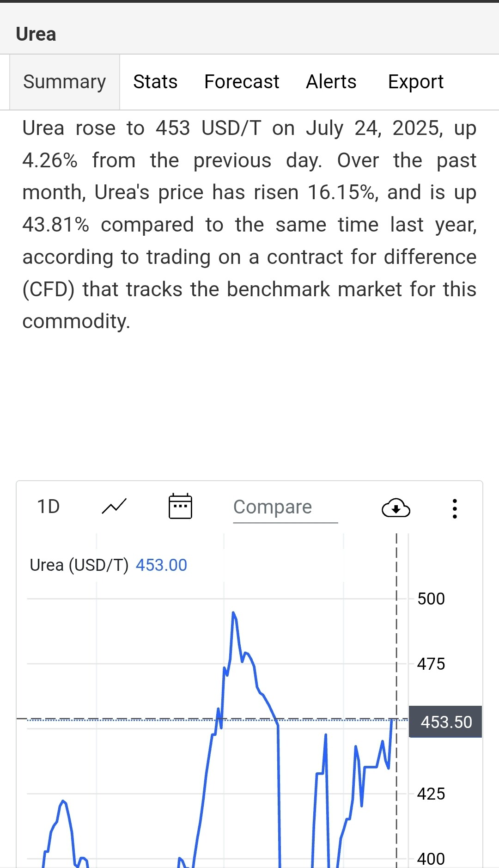Open the Export tab
Viewport: 499px width, 868px height.
[415, 82]
